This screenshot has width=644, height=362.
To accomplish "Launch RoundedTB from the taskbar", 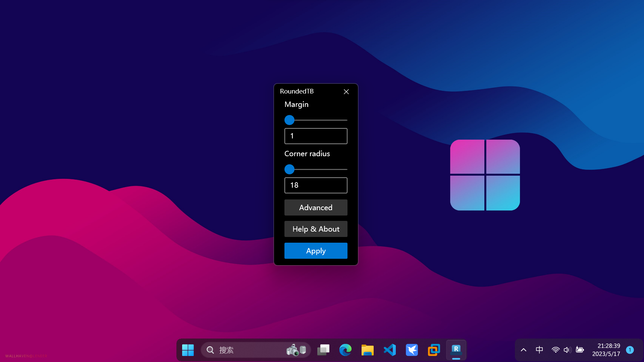I will click(456, 350).
